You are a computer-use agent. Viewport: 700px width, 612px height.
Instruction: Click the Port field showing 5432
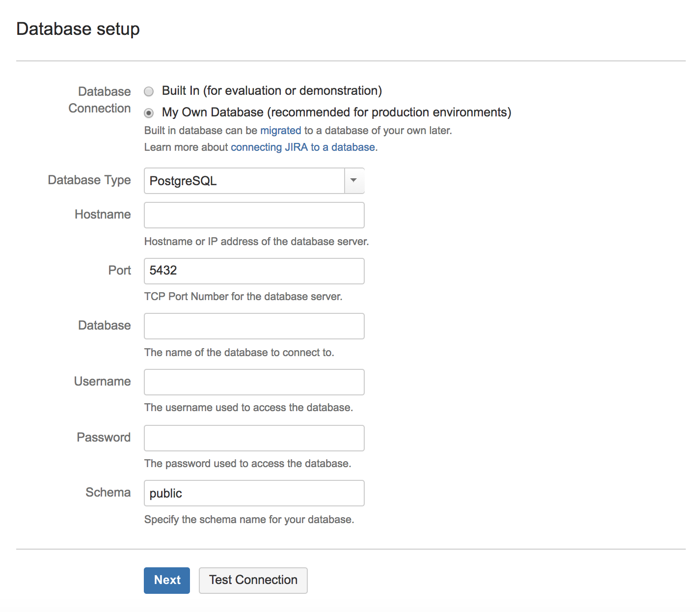(254, 271)
